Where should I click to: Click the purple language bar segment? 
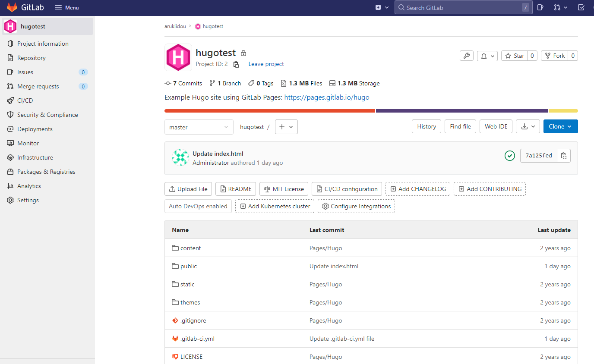point(462,111)
